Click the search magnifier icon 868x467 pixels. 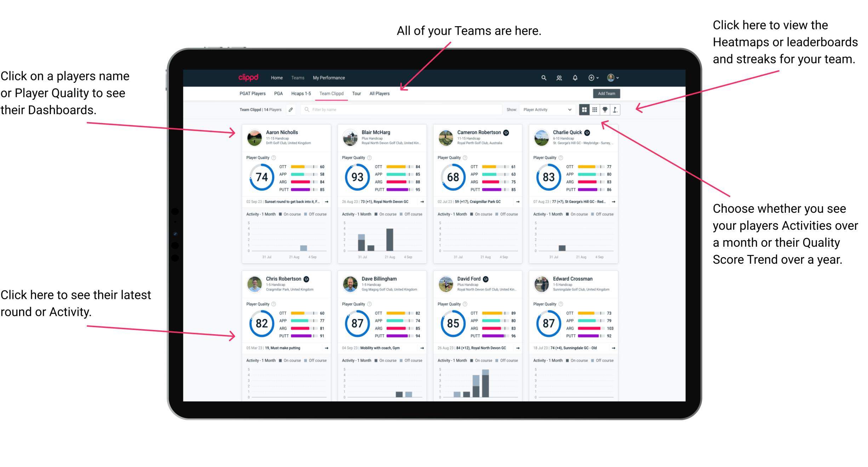pos(543,78)
